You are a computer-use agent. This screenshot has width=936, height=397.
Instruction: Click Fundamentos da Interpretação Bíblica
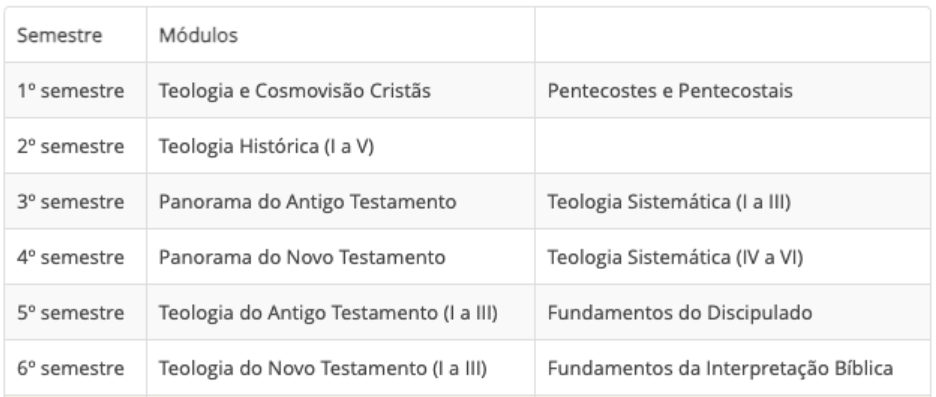[x=721, y=368]
